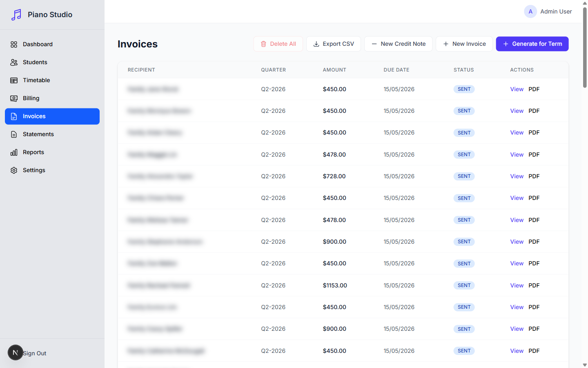Open the Timetable page

coord(52,80)
